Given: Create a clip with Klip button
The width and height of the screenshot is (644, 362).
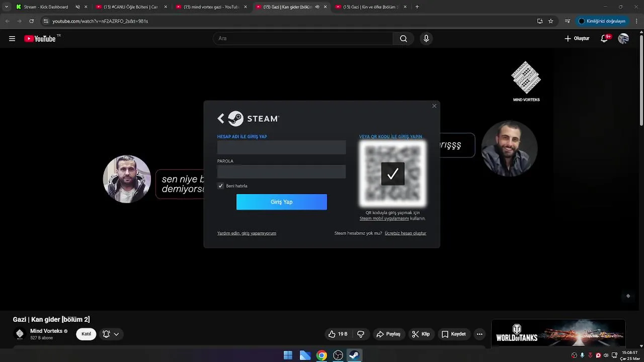Looking at the screenshot, I should pyautogui.click(x=421, y=334).
